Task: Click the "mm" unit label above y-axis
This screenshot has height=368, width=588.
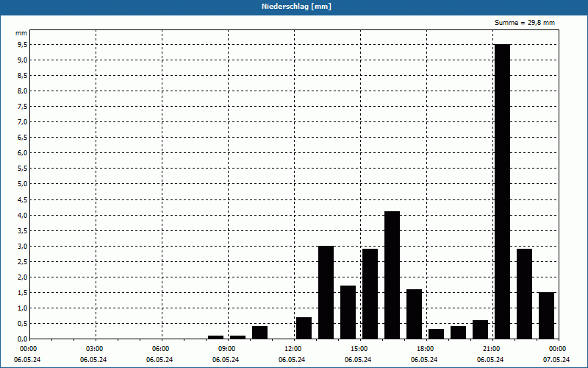Action: pos(21,33)
